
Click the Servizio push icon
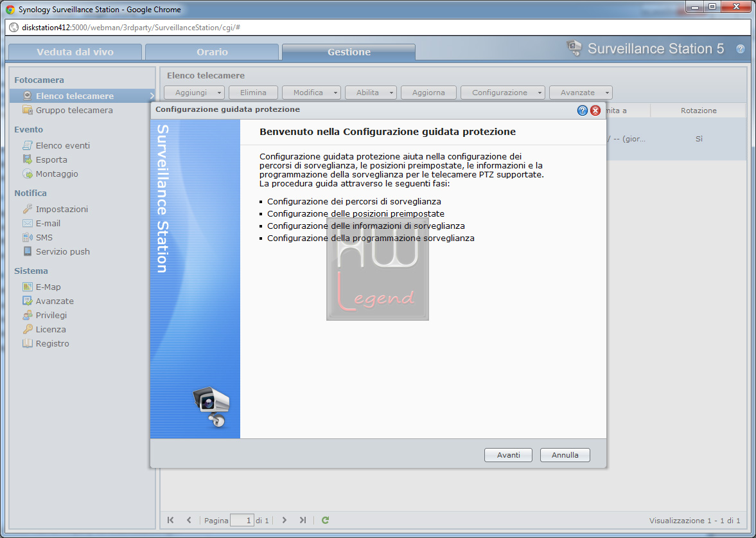28,251
